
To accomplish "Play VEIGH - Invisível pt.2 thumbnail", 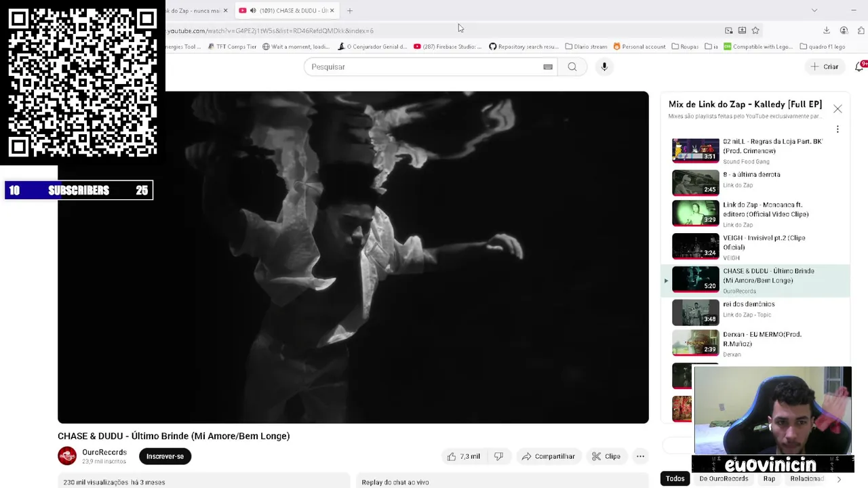I will [695, 246].
